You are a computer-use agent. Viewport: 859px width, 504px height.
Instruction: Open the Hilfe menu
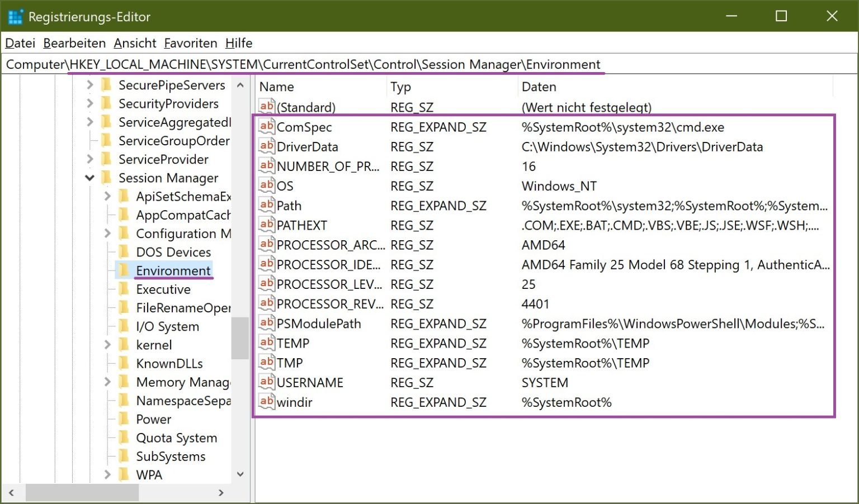click(239, 43)
